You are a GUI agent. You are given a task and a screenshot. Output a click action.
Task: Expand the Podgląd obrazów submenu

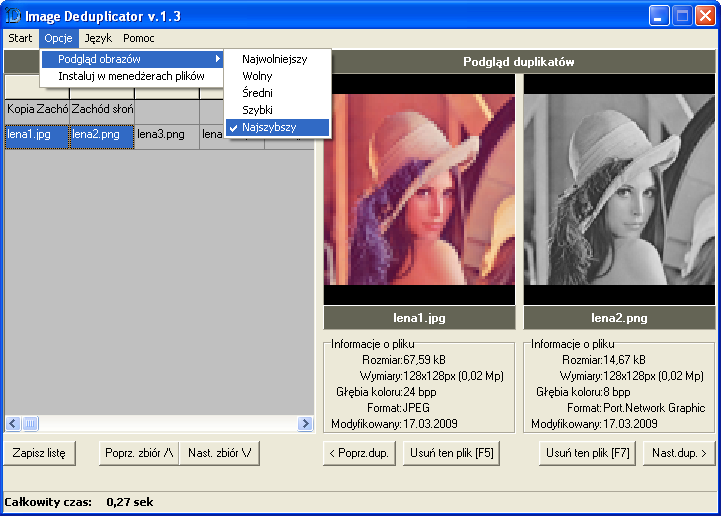point(132,59)
